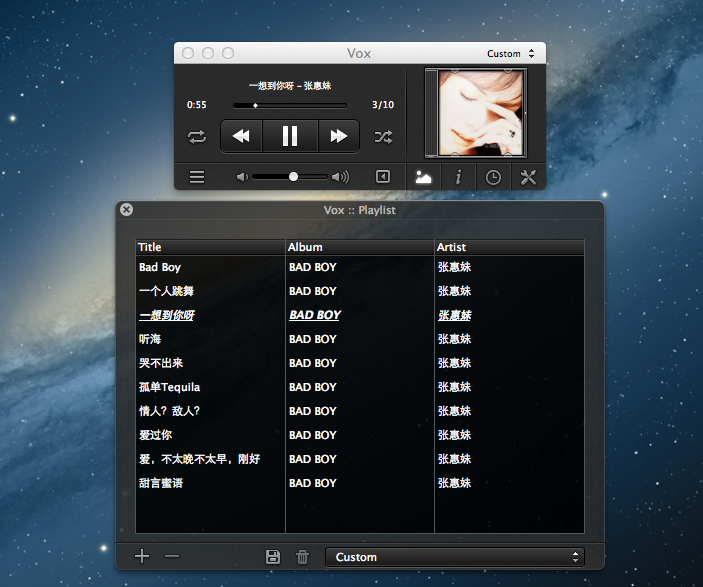Viewport: 703px width, 587px height.
Task: Select the playing track 一想到你呀
Action: click(x=167, y=315)
